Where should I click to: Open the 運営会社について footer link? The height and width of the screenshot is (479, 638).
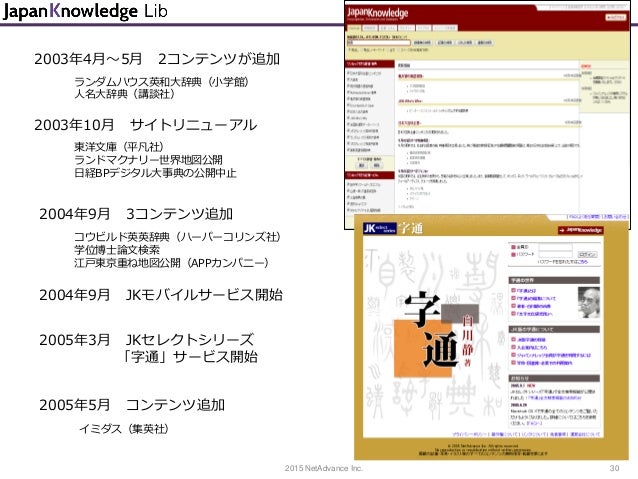585,434
